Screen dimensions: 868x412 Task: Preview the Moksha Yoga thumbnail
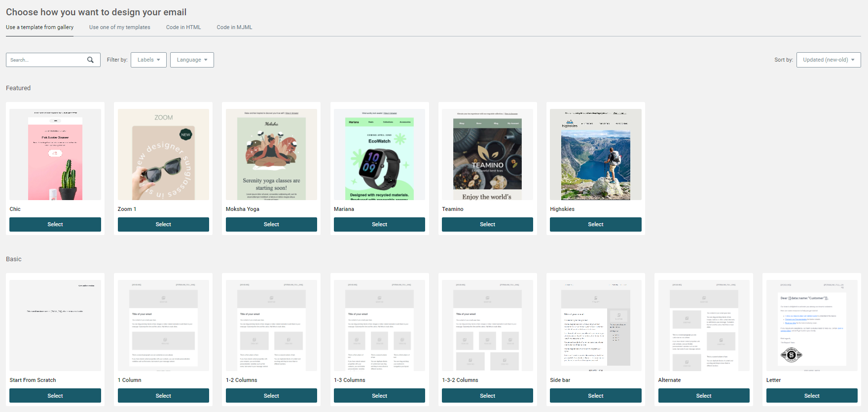click(271, 154)
